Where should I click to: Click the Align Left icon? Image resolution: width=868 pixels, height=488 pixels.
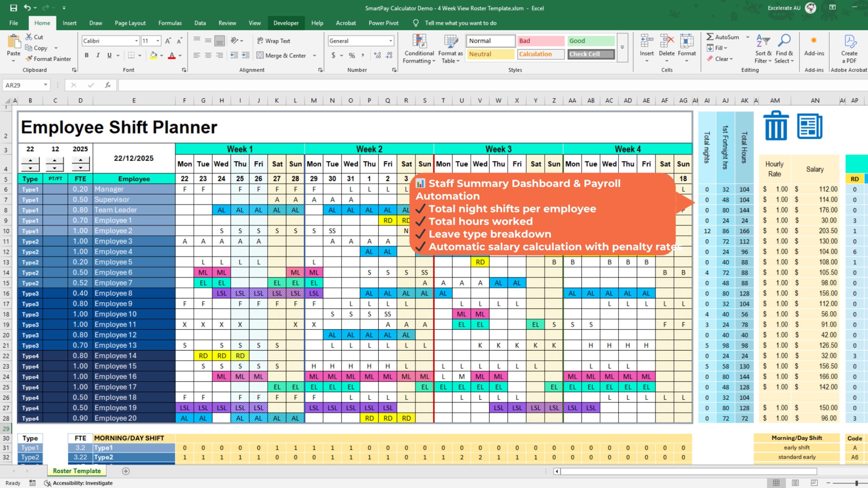click(x=197, y=55)
